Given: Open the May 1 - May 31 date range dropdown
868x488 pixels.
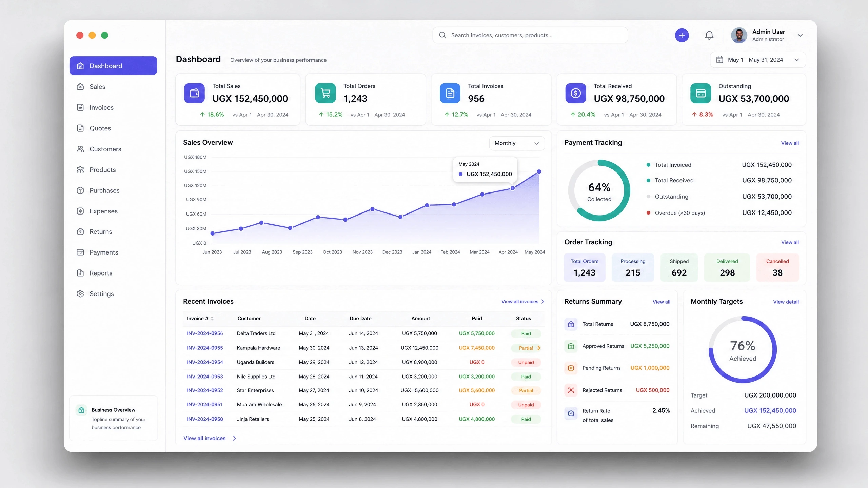Looking at the screenshot, I should tap(758, 60).
